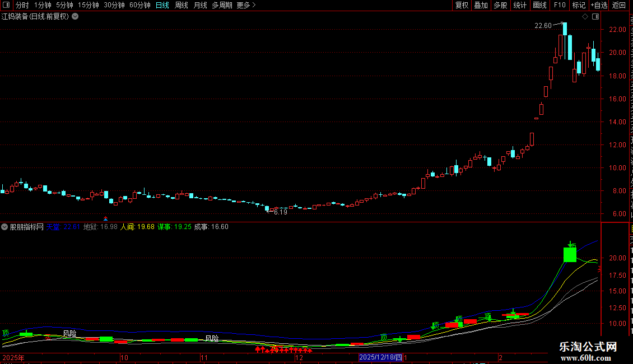
Task: Click the small red-blue arrow marker under main chart
Action: pos(105,218)
